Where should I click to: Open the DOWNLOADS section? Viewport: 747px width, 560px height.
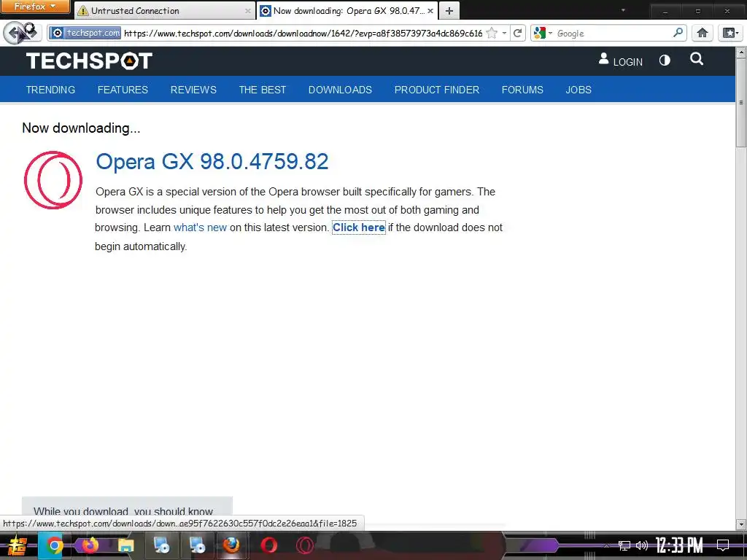click(x=340, y=90)
